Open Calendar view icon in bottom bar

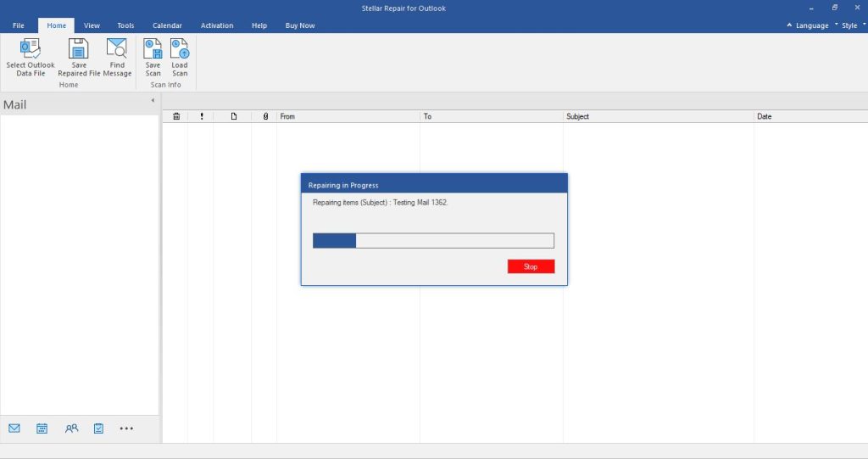(42, 428)
